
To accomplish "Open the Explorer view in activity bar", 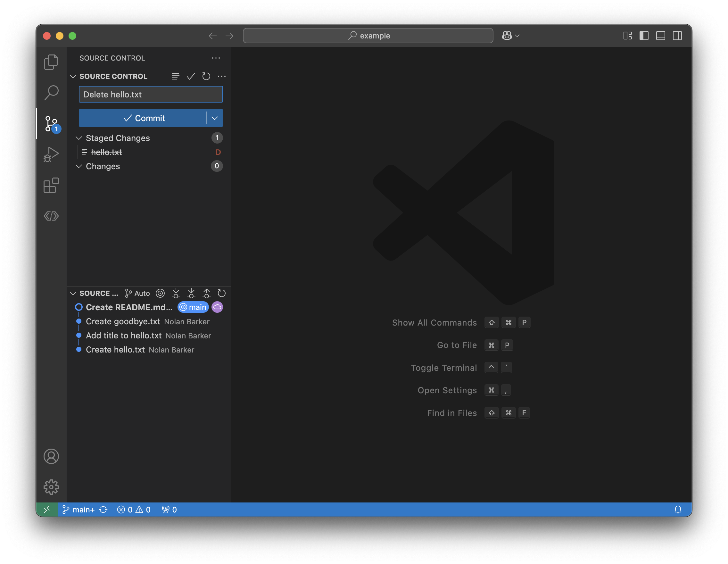I will pos(51,62).
